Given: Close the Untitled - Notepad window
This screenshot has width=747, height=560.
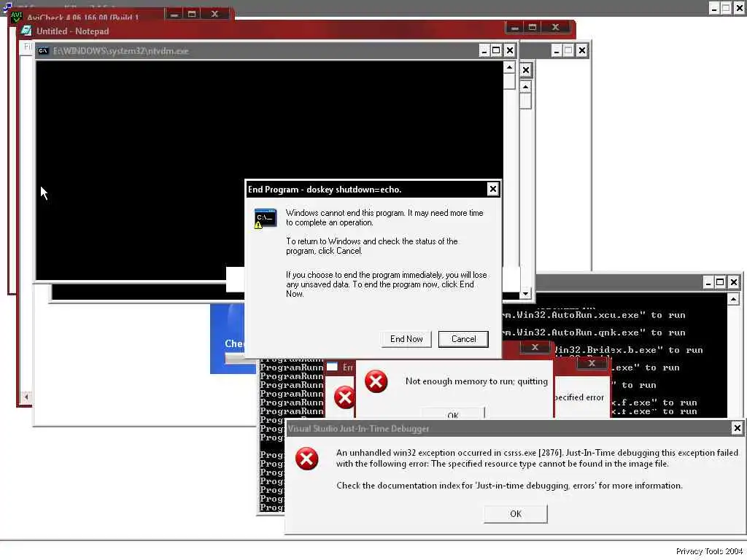Looking at the screenshot, I should (555, 28).
